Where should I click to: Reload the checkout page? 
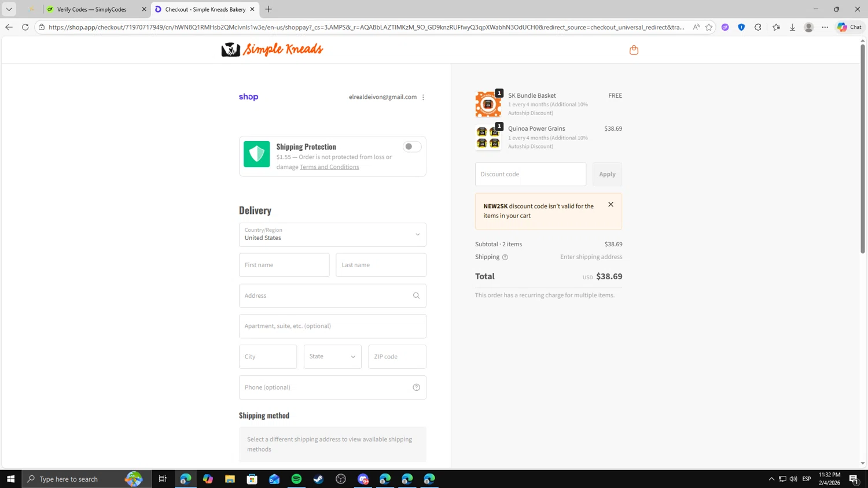point(25,27)
